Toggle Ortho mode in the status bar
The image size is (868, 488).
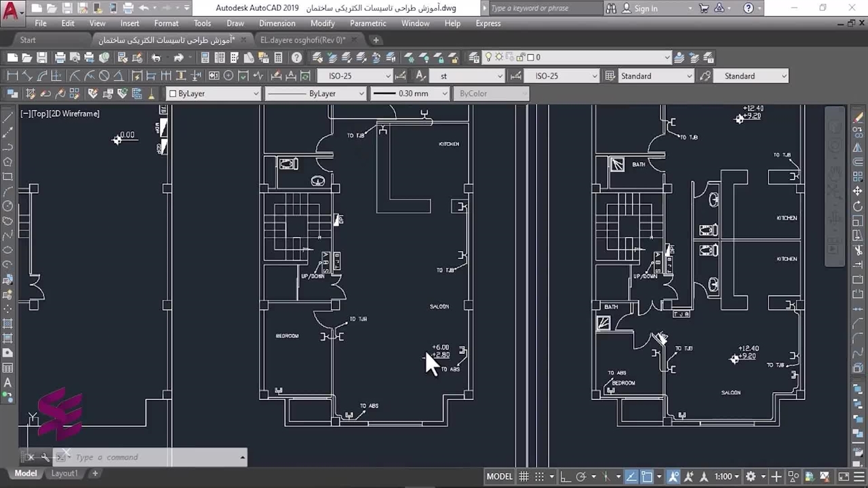coord(565,476)
